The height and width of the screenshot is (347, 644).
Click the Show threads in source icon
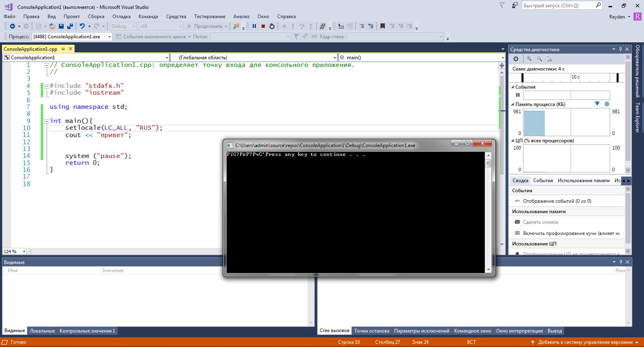[x=323, y=26]
